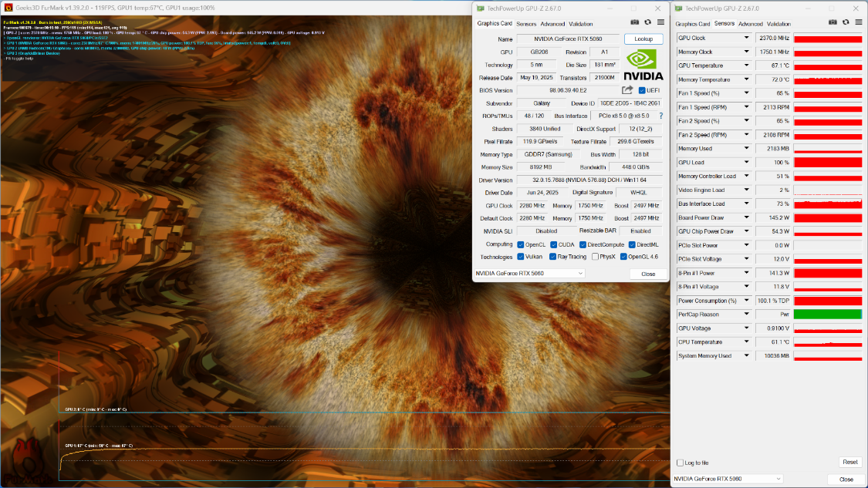
Task: Open the GPU Load sensor dropdown
Action: [746, 162]
